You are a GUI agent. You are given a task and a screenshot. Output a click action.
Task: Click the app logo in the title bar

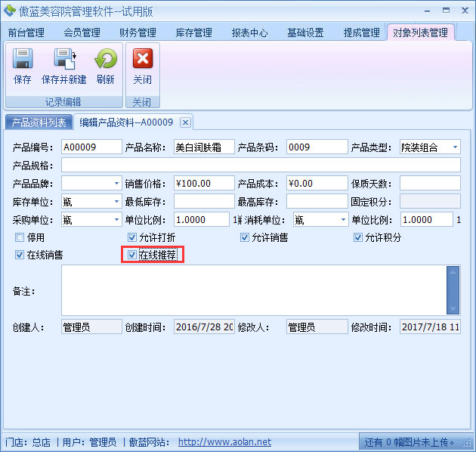click(10, 11)
